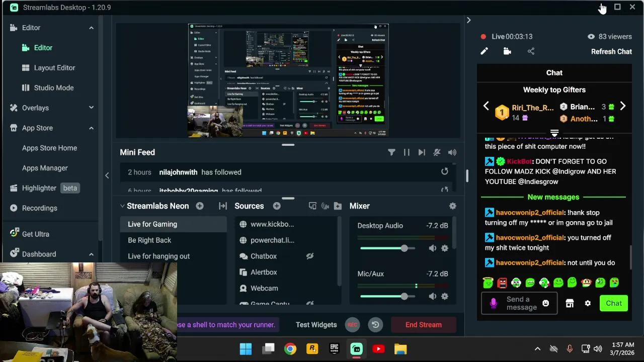Screen dimensions: 644x362
Task: Add a source folder
Action: coord(338,206)
